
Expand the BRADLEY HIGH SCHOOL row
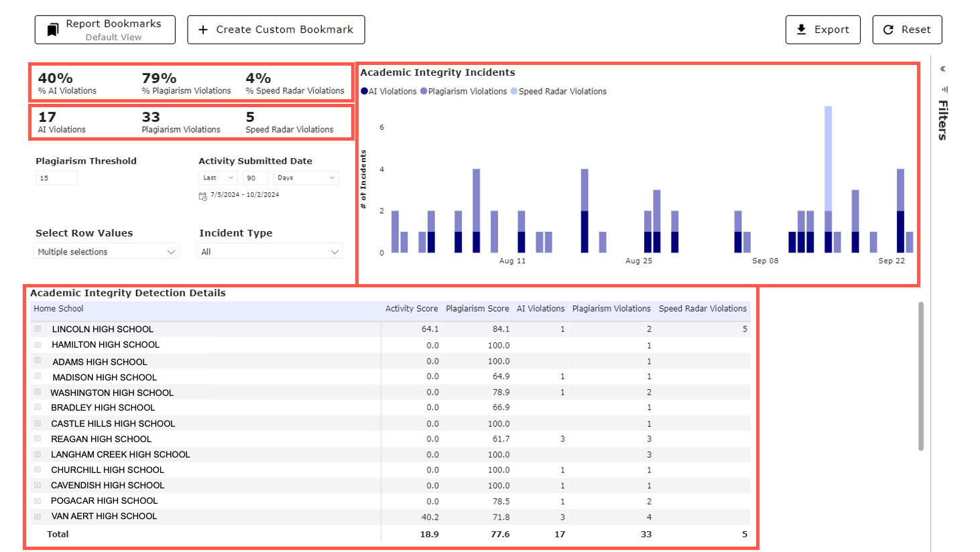38,407
